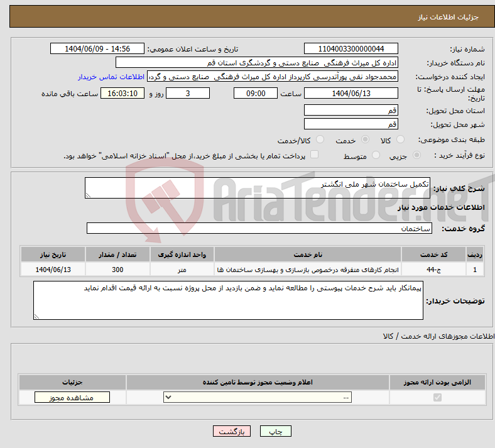The image size is (495, 448).
Task: Choose the متوسط purchase type radio
Action: (376, 155)
